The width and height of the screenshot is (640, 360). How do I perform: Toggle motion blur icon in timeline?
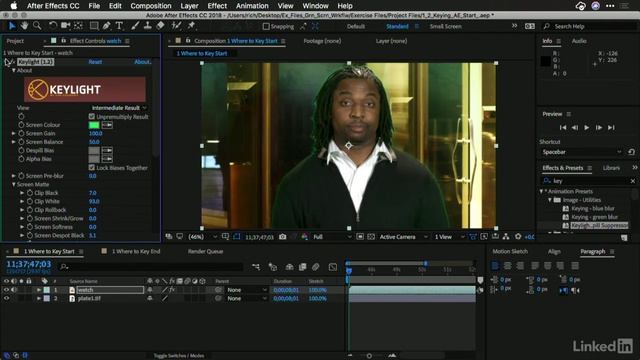[x=316, y=267]
